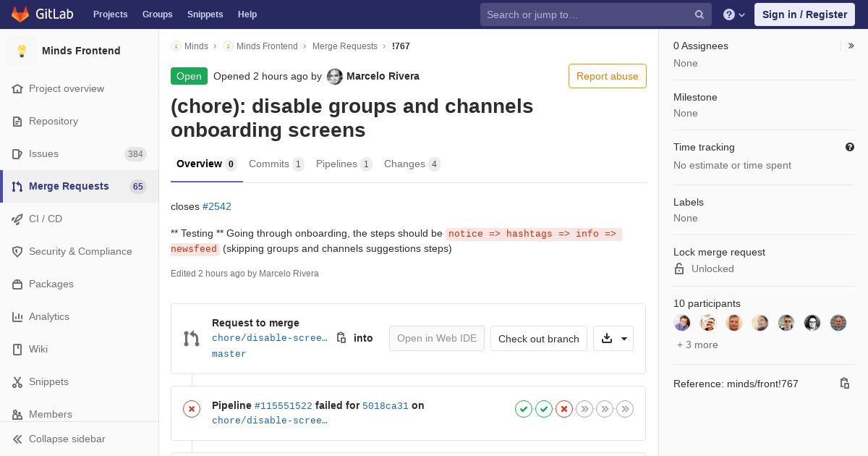The height and width of the screenshot is (456, 868).
Task: Click the search magnifier icon
Action: pyautogui.click(x=699, y=14)
